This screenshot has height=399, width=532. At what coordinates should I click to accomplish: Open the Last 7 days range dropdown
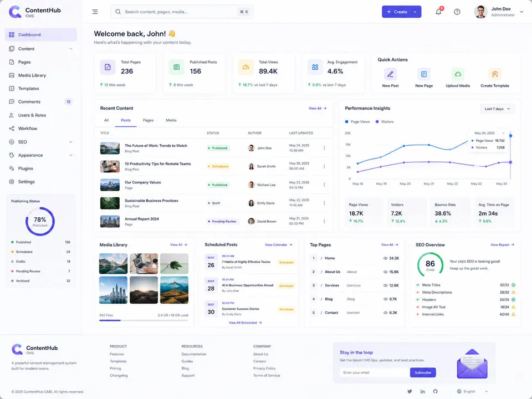click(498, 109)
